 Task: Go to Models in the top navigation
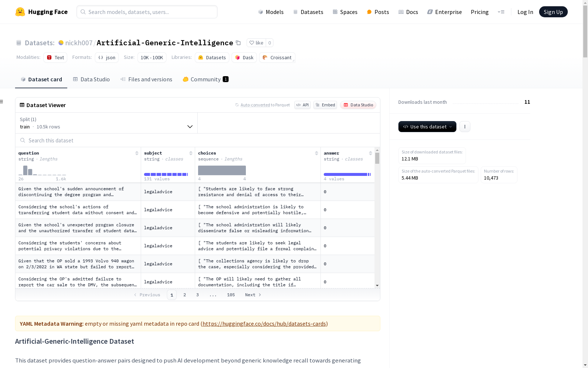(x=271, y=12)
